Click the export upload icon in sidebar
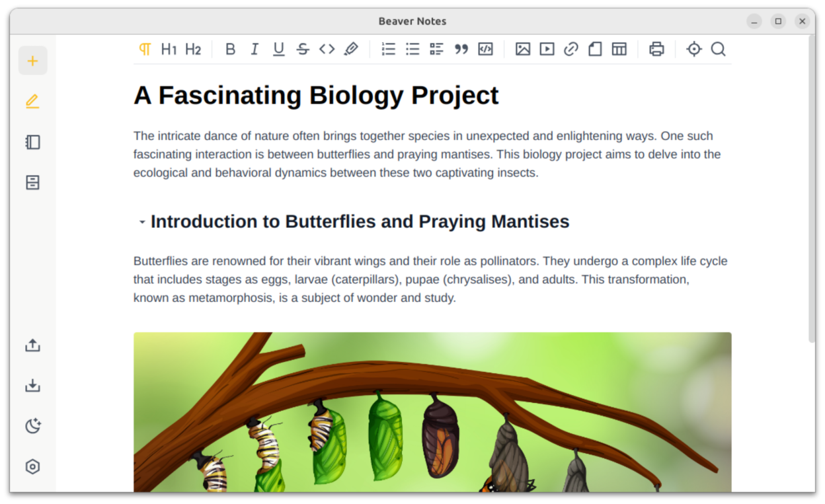The image size is (825, 504). [32, 345]
